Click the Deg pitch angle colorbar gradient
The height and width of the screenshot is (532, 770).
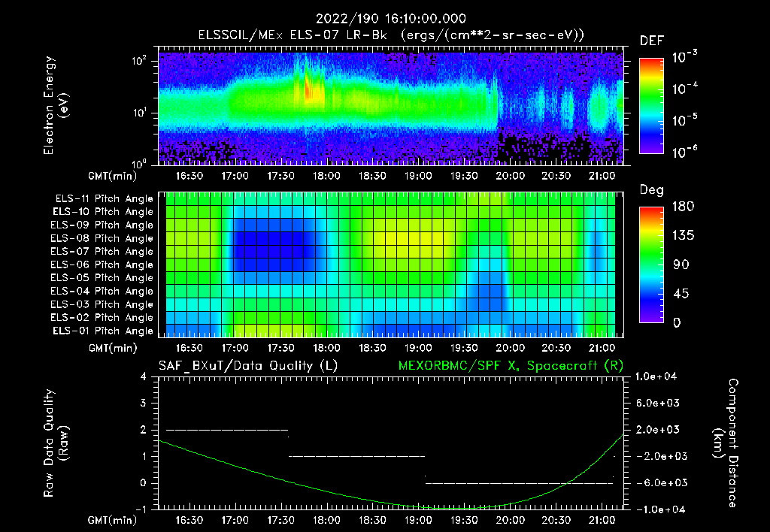651,264
